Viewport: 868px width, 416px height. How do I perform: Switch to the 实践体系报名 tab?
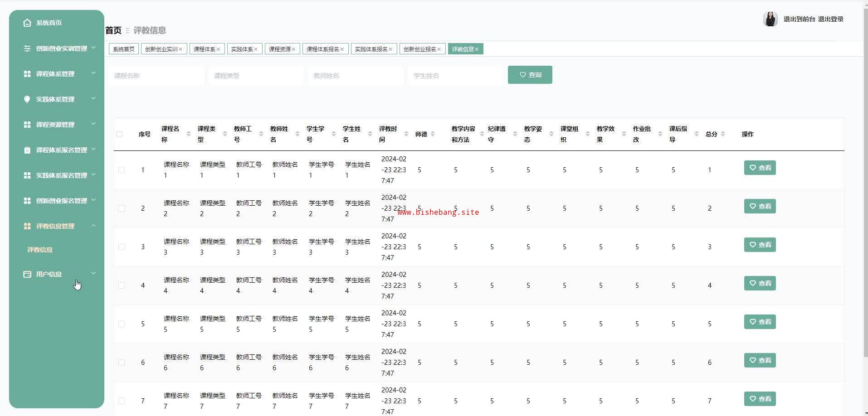(x=371, y=49)
